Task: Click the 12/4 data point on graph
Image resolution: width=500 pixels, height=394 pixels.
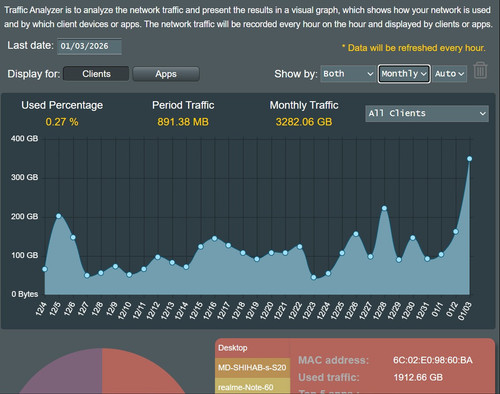Action: 45,269
